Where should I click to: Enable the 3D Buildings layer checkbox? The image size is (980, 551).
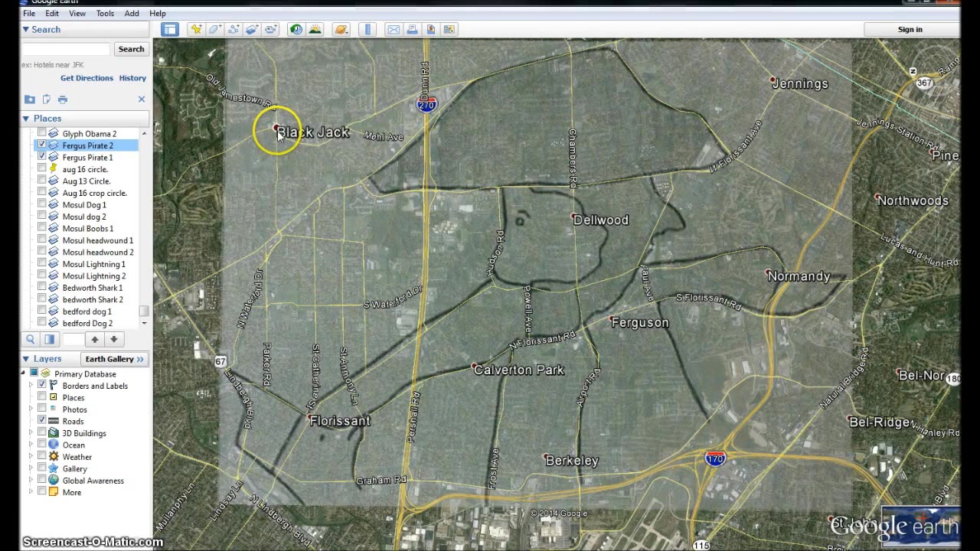(x=42, y=433)
